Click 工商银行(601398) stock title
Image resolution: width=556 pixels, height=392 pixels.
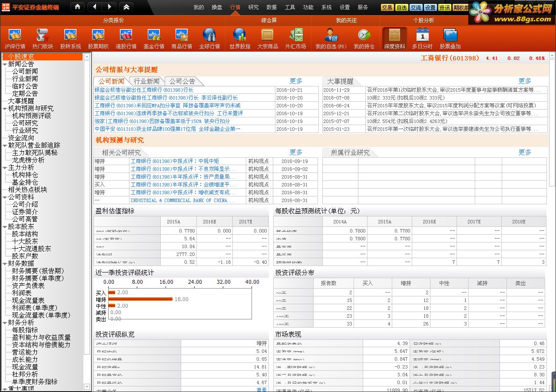pos(450,58)
